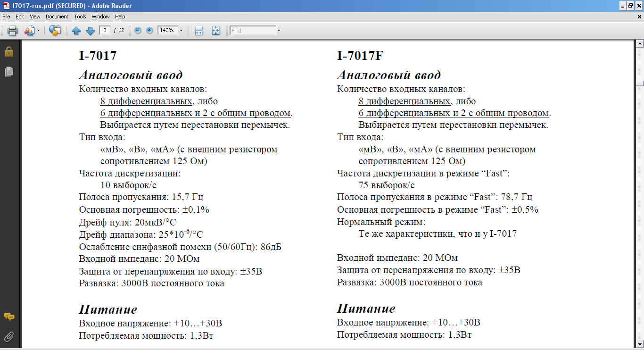
Task: Click left "Тип входа:" label
Action: click(102, 137)
